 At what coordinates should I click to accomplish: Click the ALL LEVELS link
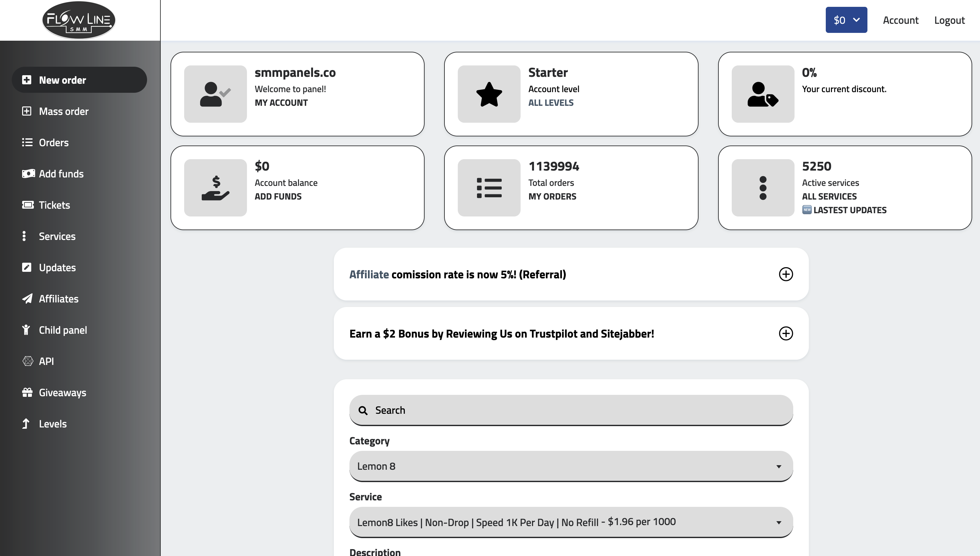tap(551, 103)
